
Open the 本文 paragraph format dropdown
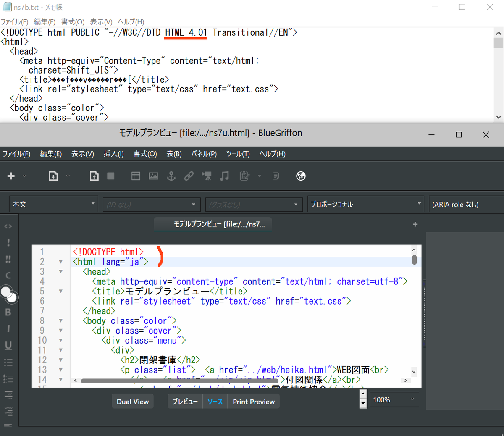(x=54, y=204)
